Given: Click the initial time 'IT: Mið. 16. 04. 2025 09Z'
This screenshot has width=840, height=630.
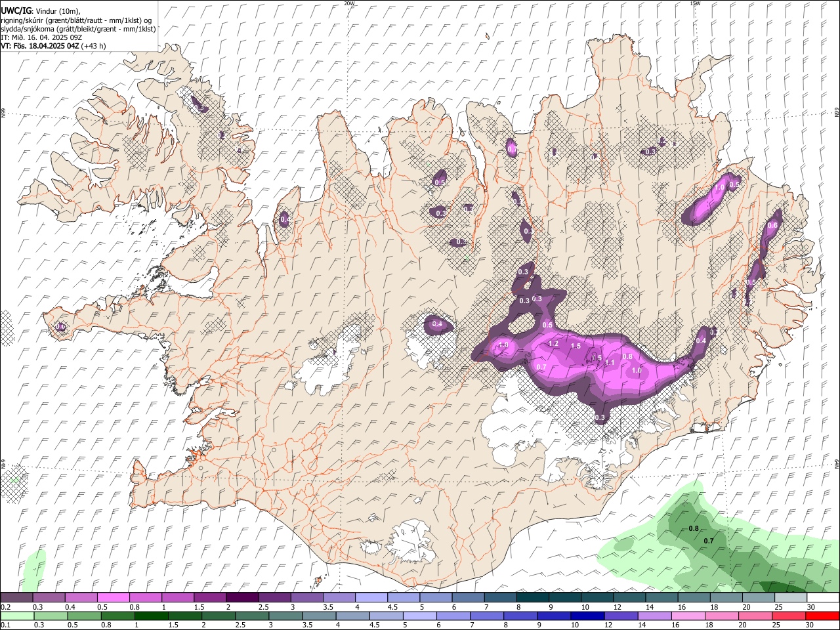Looking at the screenshot, I should coord(41,37).
